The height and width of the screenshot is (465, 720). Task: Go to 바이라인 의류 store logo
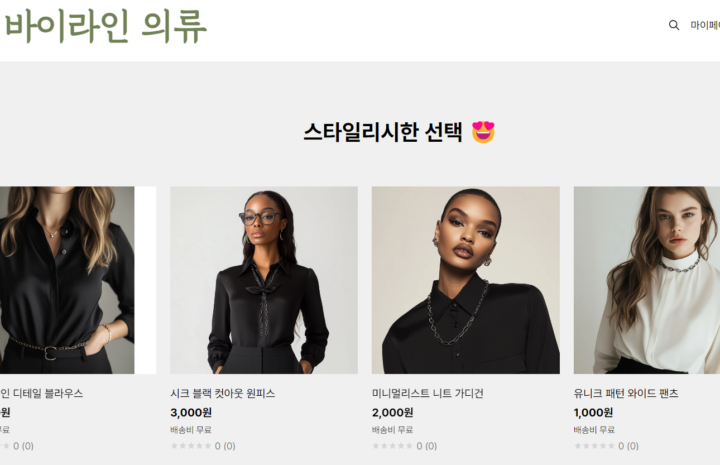tap(106, 27)
